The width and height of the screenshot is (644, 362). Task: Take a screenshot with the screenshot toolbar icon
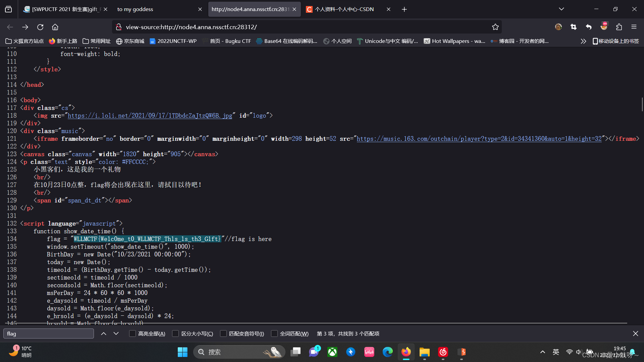573,27
